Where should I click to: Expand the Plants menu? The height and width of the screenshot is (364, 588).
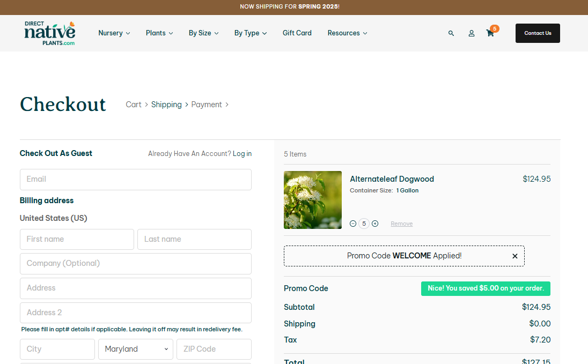click(159, 33)
